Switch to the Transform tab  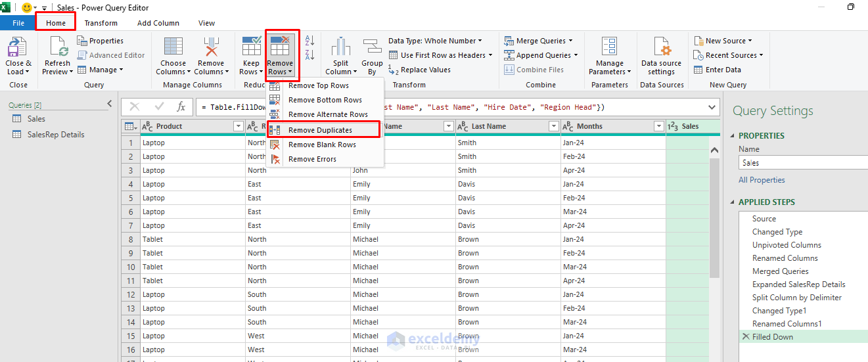coord(101,23)
